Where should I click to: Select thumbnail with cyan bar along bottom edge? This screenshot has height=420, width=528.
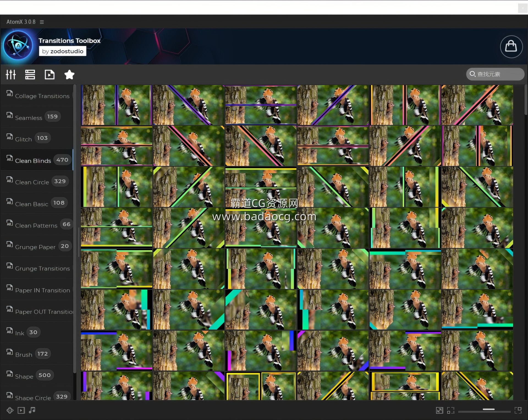coord(477,310)
